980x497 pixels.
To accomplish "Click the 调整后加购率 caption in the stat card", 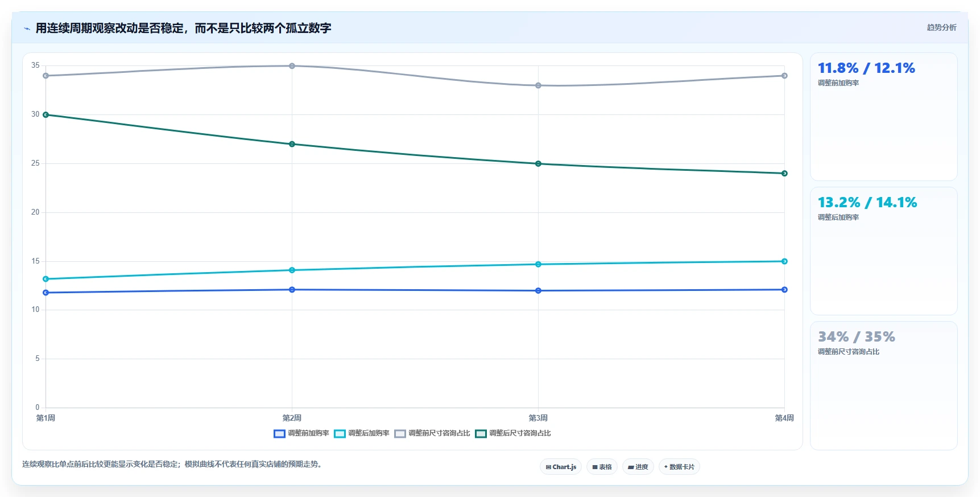I will (838, 217).
